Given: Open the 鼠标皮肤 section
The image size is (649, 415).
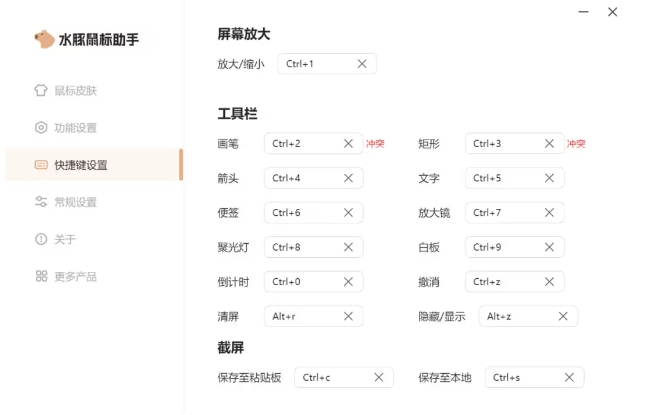Looking at the screenshot, I should [75, 91].
